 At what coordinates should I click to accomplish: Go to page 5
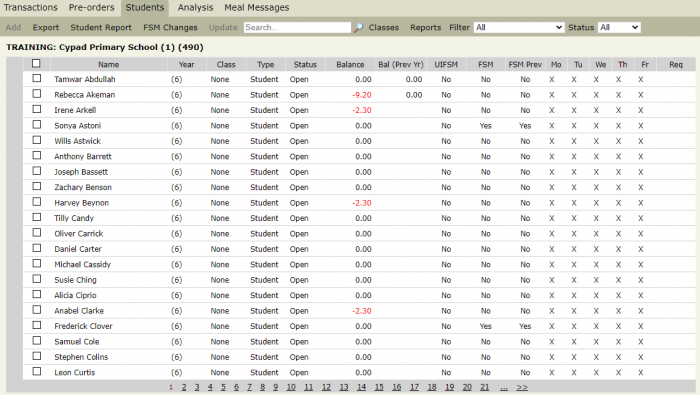[223, 387]
